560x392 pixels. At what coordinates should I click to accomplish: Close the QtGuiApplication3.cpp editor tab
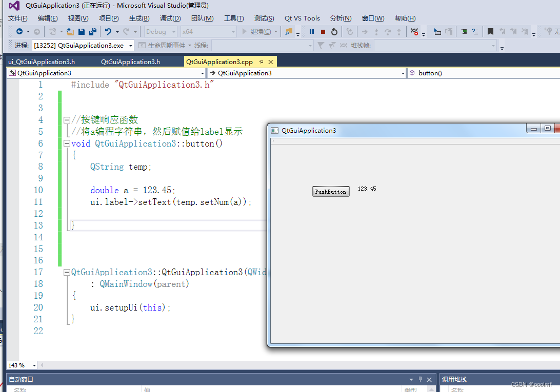[270, 62]
